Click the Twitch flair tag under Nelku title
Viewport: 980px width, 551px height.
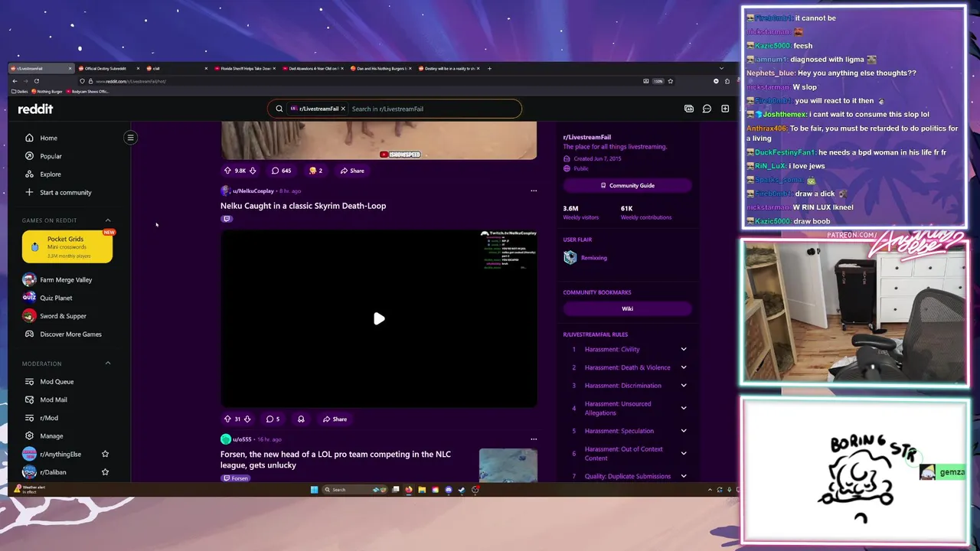coord(227,219)
